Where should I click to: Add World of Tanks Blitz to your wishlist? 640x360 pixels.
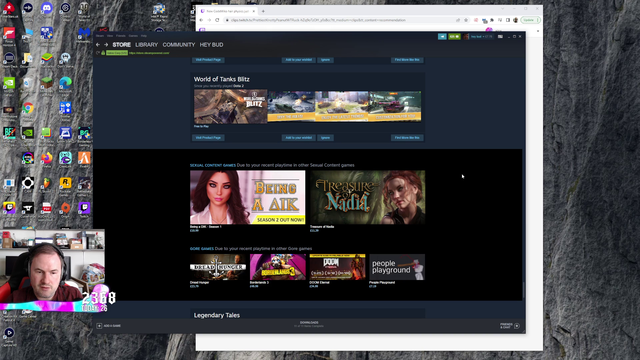(x=299, y=138)
